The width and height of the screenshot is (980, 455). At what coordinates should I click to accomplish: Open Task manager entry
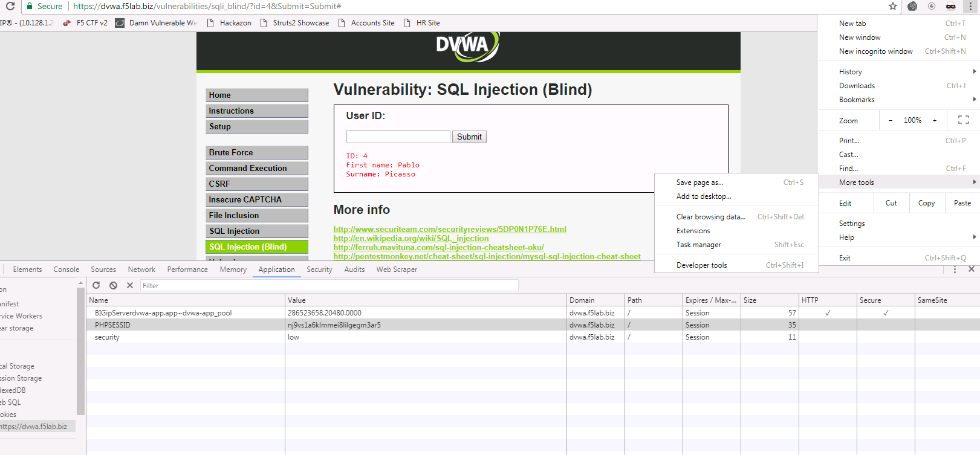[736, 245]
